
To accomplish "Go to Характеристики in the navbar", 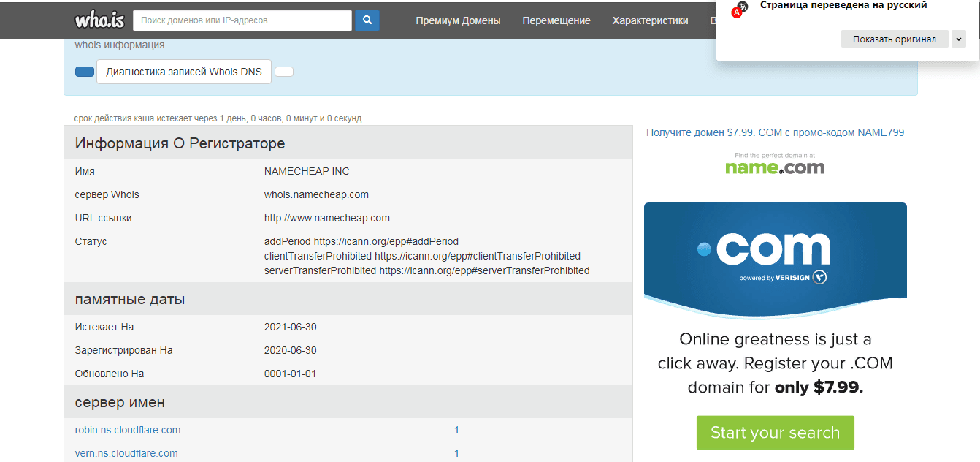I will pos(650,20).
